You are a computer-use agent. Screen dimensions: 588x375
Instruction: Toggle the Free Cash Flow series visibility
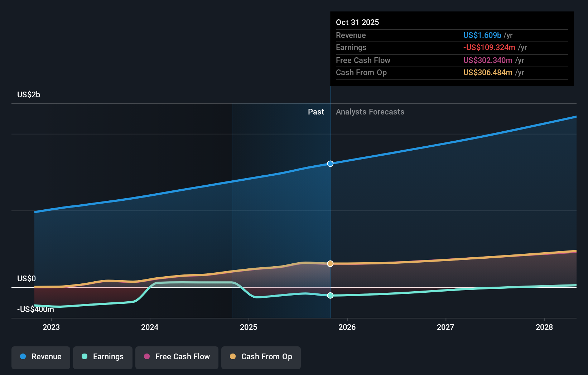pyautogui.click(x=177, y=357)
